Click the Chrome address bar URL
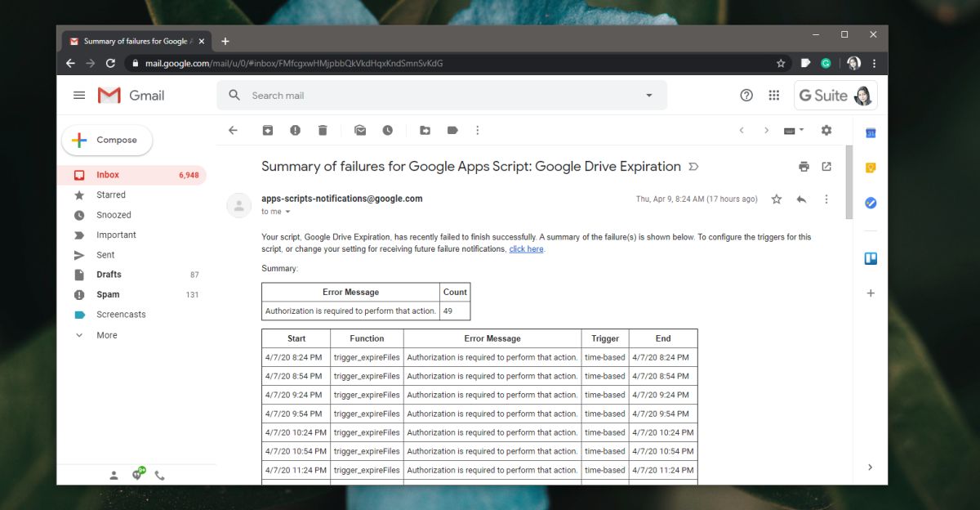The image size is (980, 510). (x=294, y=63)
